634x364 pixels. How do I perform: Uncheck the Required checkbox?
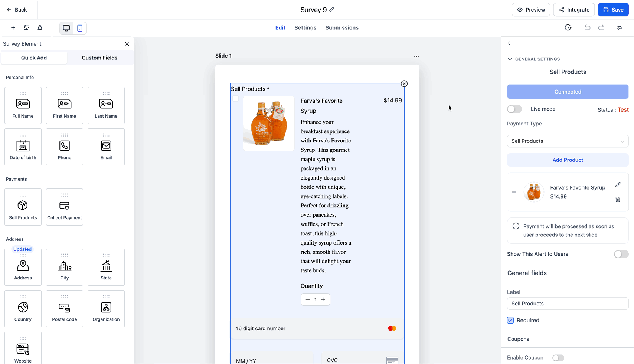(510, 320)
